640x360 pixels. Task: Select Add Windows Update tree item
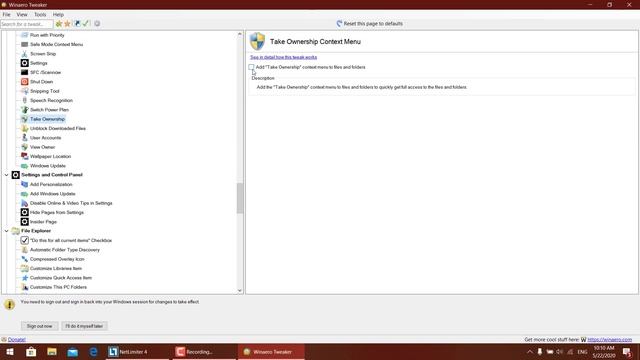pyautogui.click(x=53, y=194)
